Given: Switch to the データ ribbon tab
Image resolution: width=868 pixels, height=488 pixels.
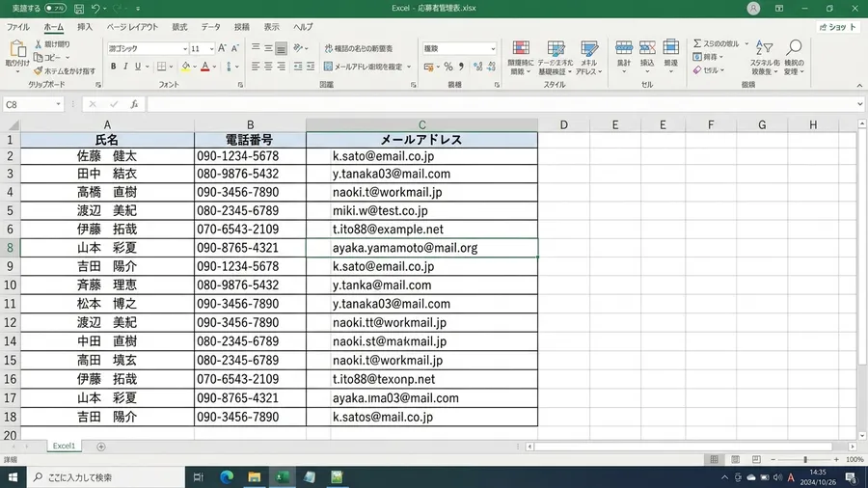Looking at the screenshot, I should click(210, 27).
